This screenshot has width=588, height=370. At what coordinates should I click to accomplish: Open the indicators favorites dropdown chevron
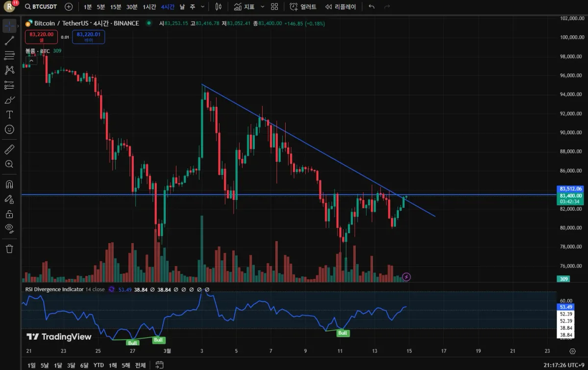tap(263, 7)
